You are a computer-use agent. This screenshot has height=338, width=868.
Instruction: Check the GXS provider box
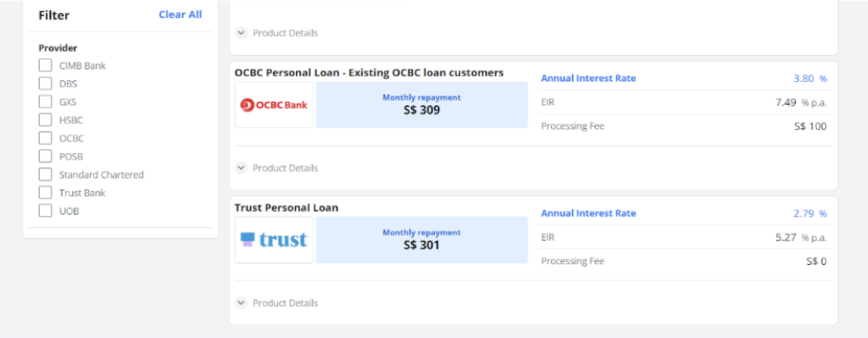click(45, 102)
